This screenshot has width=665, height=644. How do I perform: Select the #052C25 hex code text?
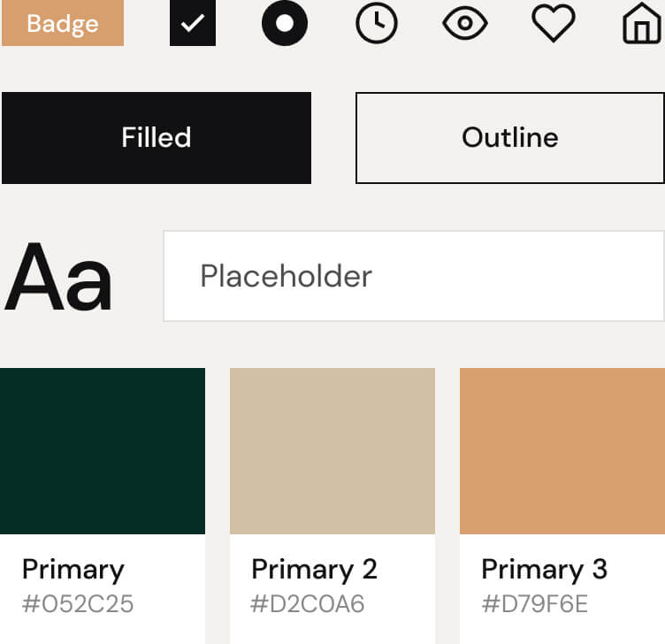(x=78, y=604)
